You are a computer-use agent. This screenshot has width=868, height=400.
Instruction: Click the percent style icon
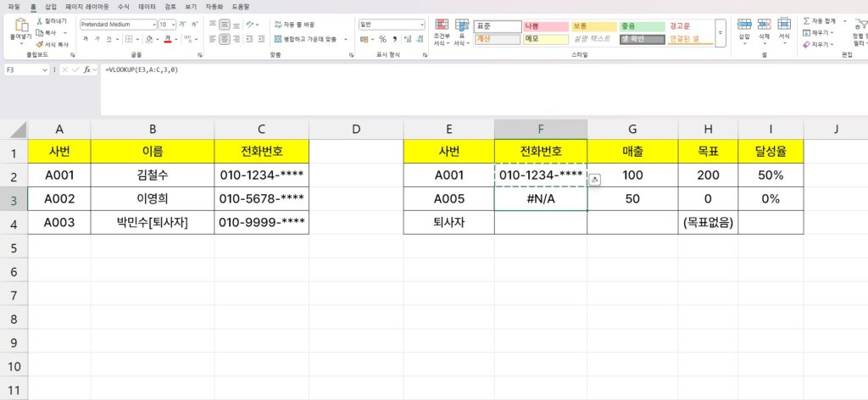(x=382, y=39)
